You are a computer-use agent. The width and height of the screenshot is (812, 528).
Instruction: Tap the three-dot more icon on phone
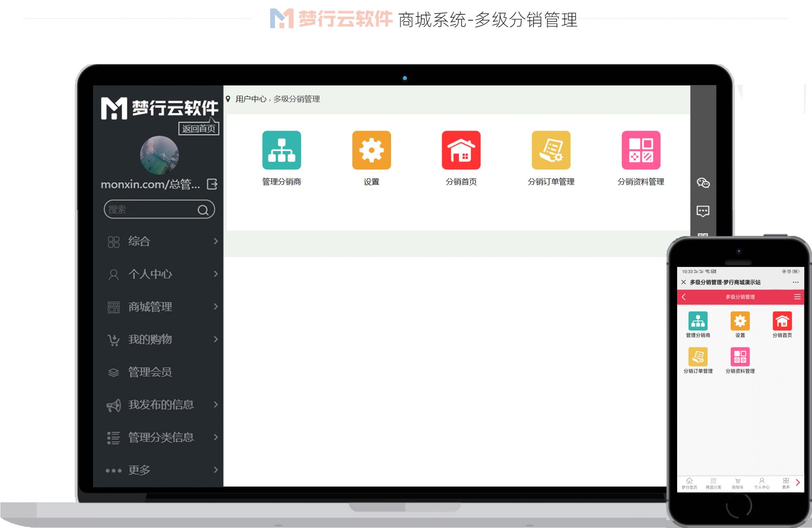(x=796, y=282)
